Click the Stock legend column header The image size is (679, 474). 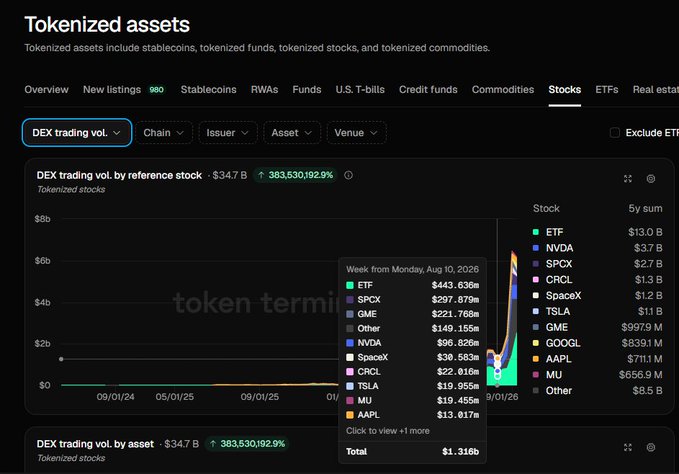546,208
